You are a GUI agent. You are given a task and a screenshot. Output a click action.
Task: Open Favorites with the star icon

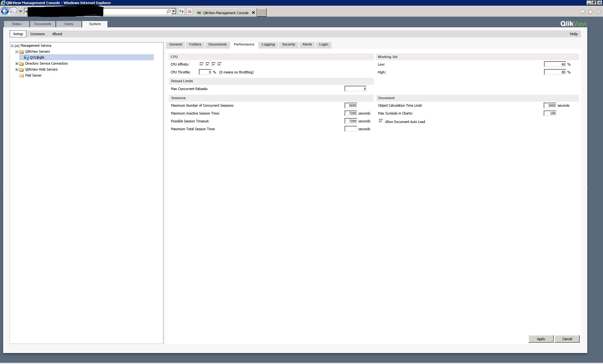[590, 12]
